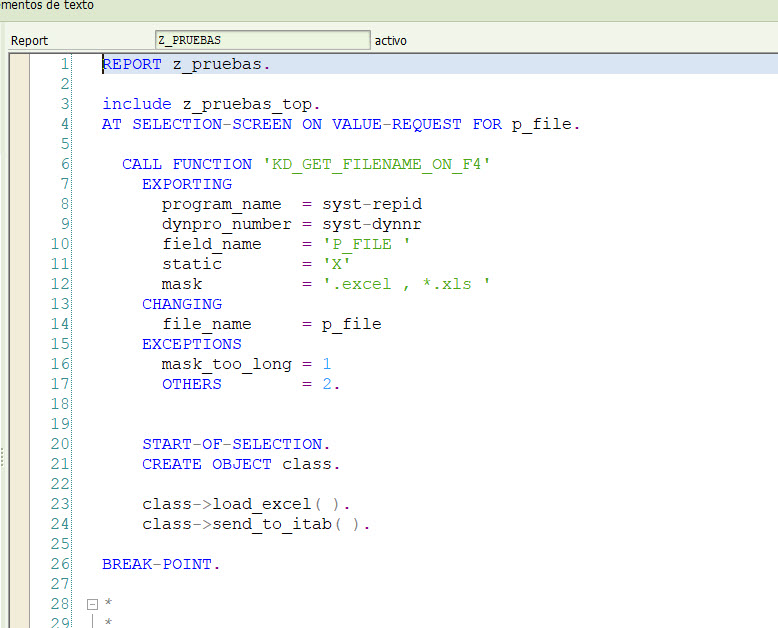
Task: Click the BREAK-POINT statement
Action: tap(160, 564)
